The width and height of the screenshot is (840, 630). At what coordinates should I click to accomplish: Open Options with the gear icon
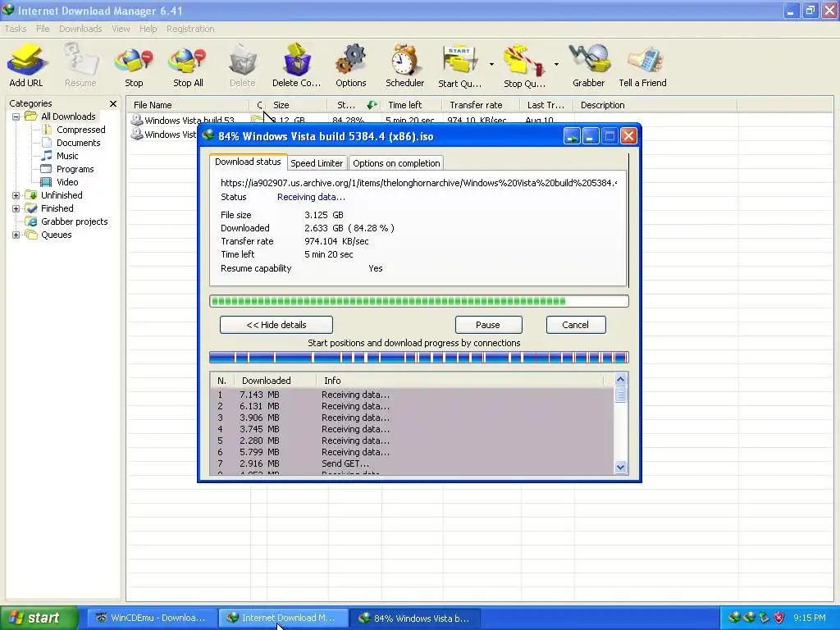click(351, 66)
